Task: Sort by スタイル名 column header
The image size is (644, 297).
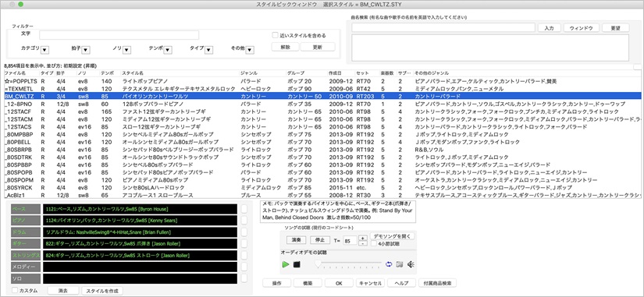Action: pyautogui.click(x=180, y=73)
